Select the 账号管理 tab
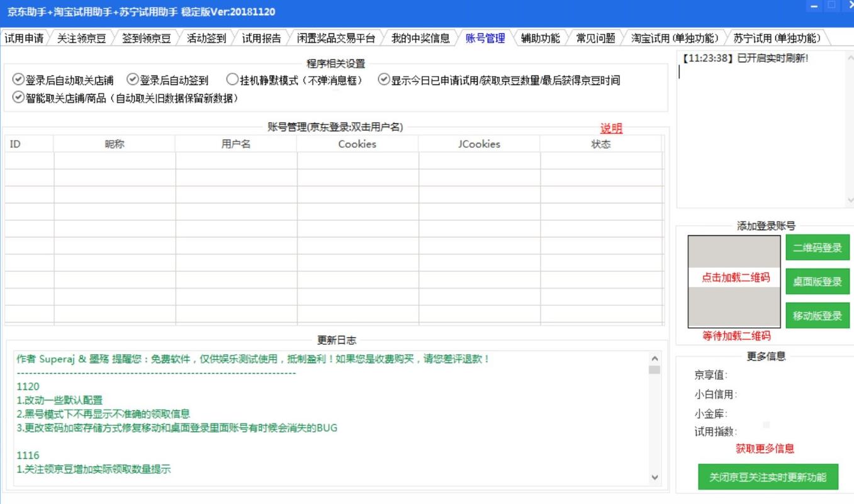 [x=485, y=38]
